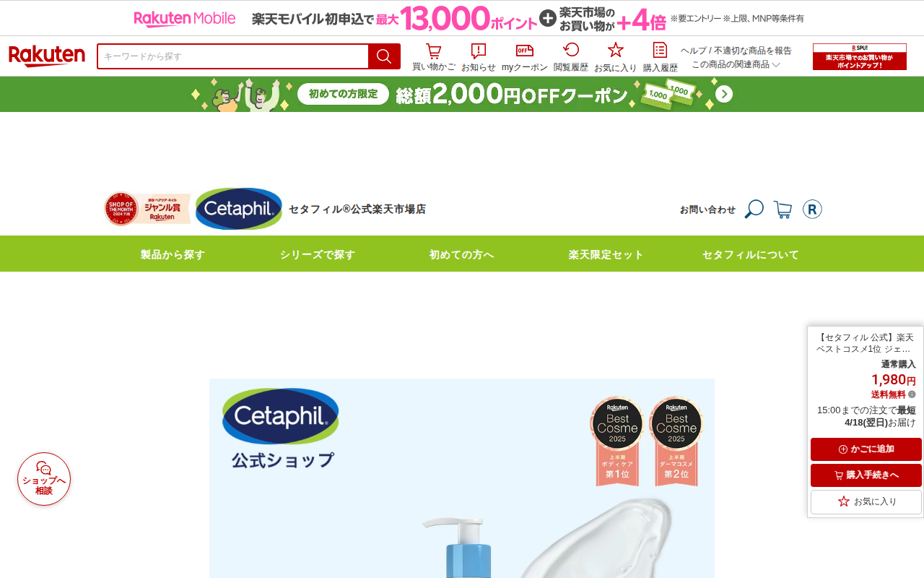Open the myクーポン coupon icon
924x578 pixels.
point(524,57)
